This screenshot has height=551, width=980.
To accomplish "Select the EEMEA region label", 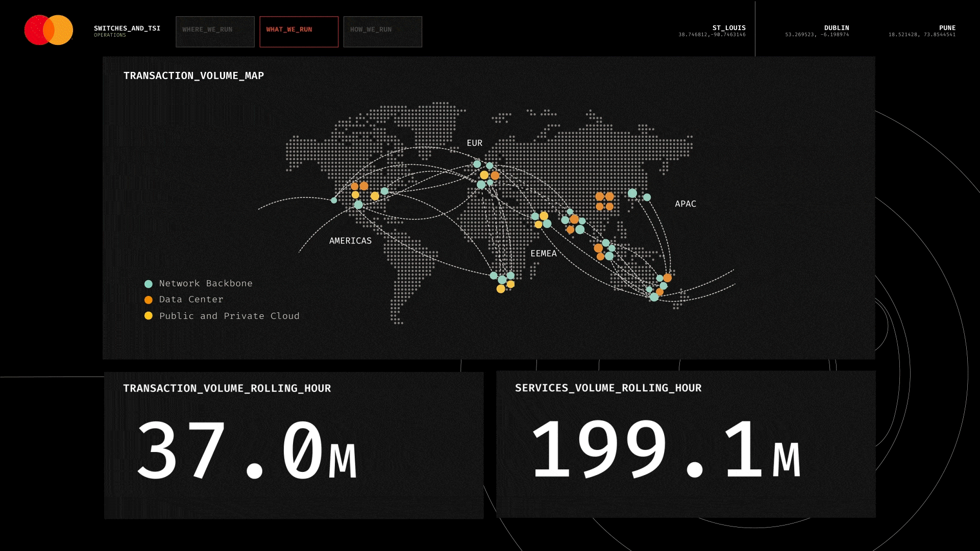I will click(543, 254).
